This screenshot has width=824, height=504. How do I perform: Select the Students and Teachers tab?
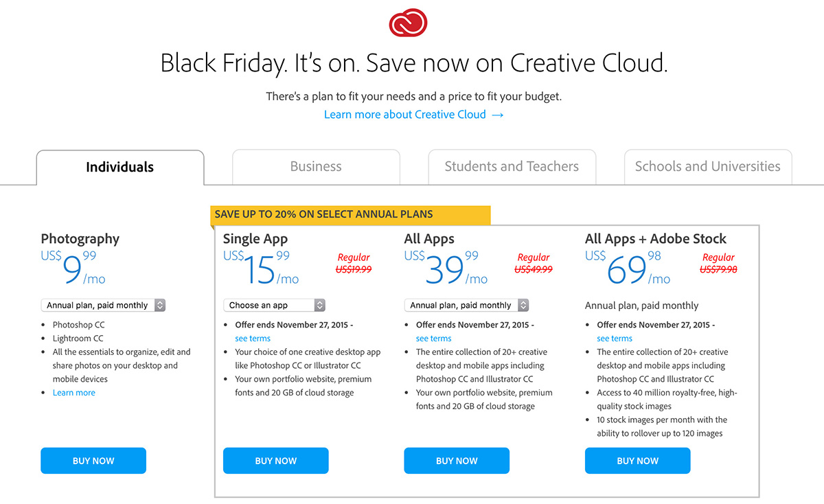pyautogui.click(x=512, y=167)
